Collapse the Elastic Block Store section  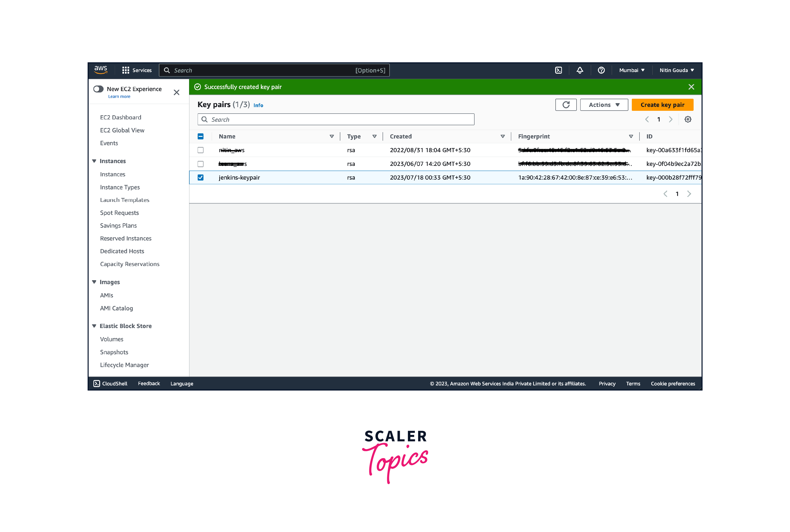pos(94,326)
